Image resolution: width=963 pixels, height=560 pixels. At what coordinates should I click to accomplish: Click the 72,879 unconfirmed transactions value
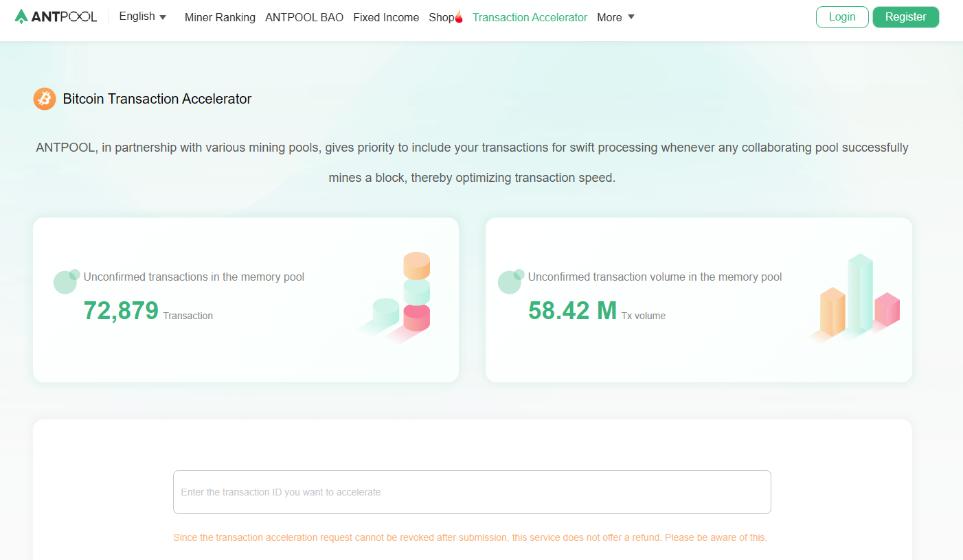tap(121, 311)
